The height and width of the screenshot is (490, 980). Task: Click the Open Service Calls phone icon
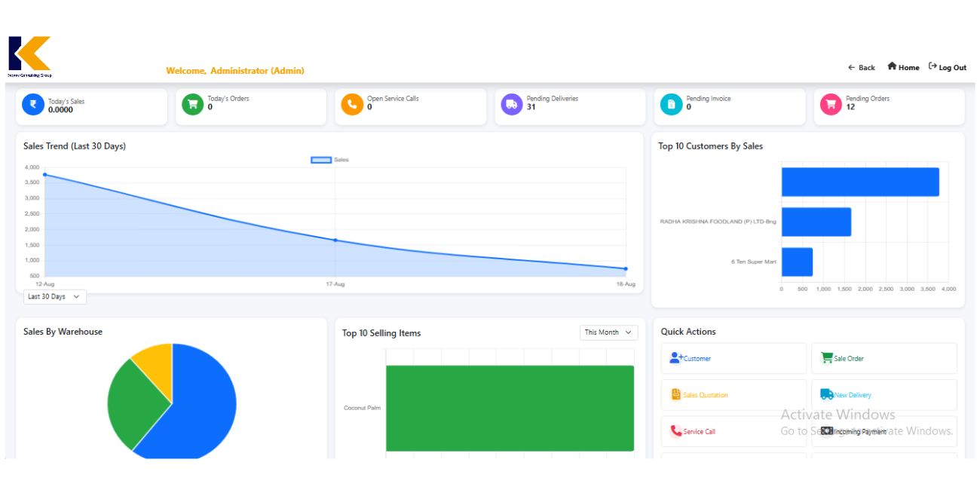tap(352, 104)
